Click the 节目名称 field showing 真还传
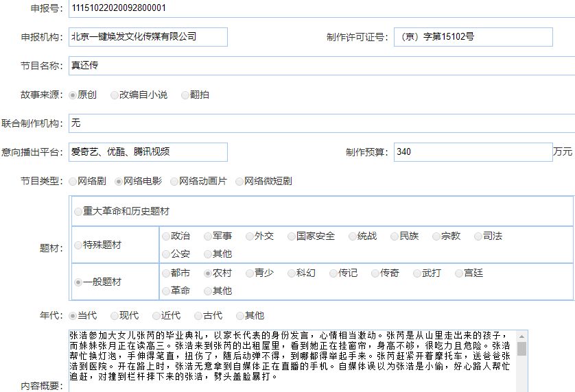 [322, 66]
